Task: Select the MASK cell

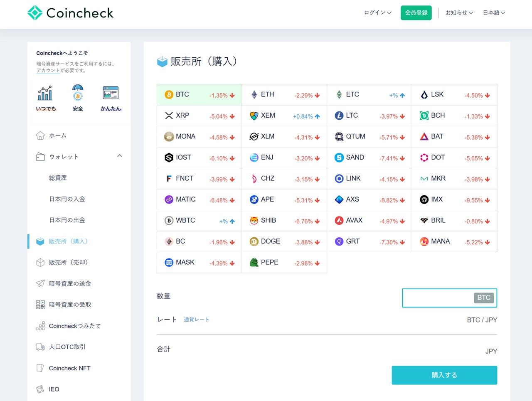Action: point(199,263)
